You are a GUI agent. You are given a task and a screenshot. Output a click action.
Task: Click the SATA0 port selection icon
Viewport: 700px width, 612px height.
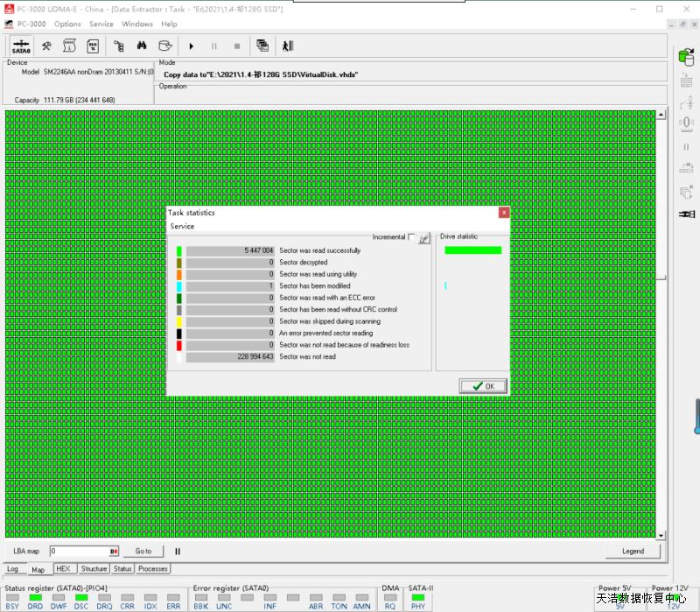21,46
